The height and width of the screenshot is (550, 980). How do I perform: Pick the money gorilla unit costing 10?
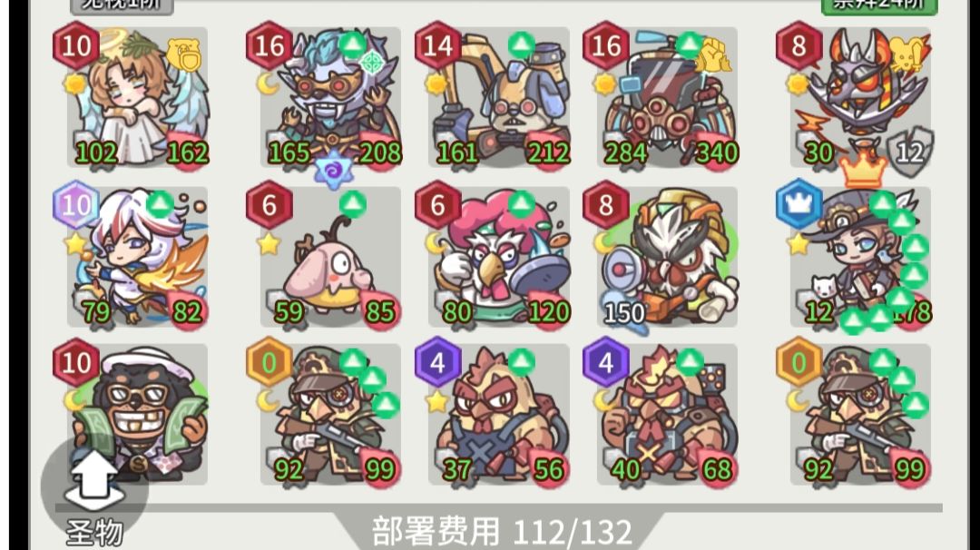[x=138, y=414]
